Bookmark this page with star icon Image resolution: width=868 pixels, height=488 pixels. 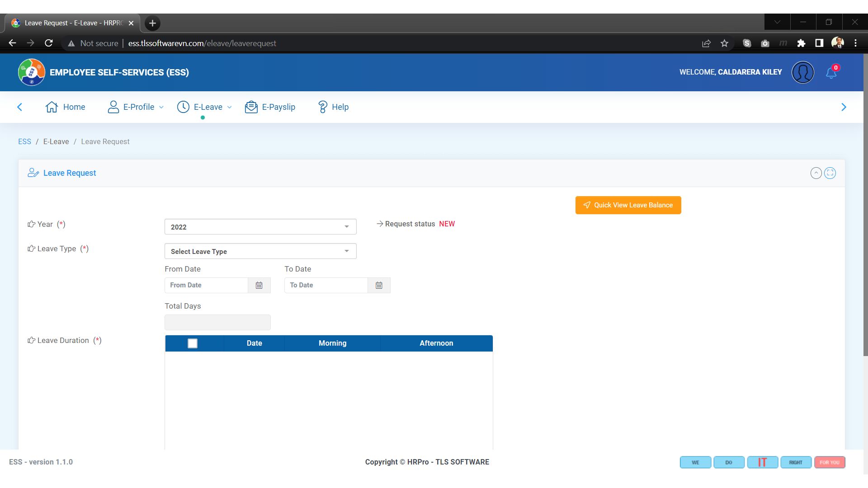(724, 43)
